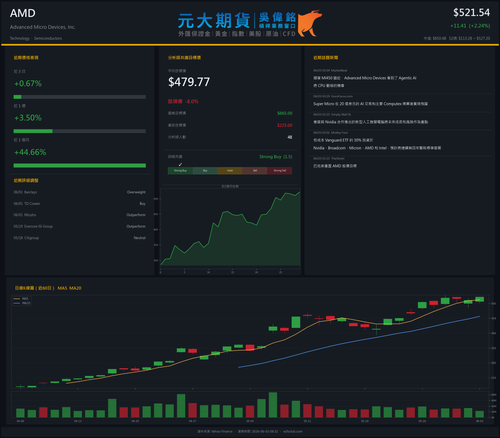Click the full progress bar under +44.66%
This screenshot has height=438, width=500.
80,165
